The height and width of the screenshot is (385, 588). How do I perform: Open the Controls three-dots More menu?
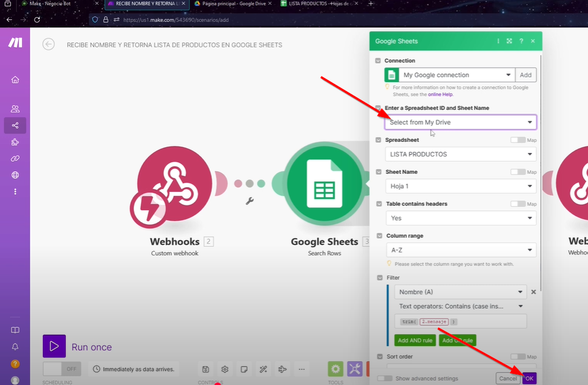click(302, 369)
